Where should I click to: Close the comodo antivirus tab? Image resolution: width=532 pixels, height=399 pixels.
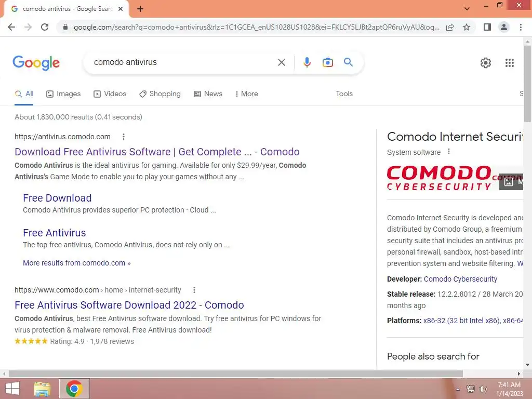121,9
